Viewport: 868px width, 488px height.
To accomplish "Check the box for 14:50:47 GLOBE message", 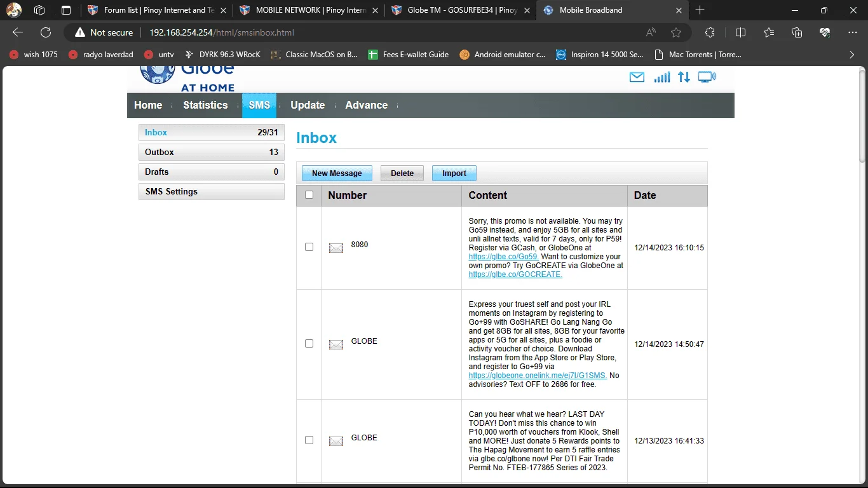I will tap(309, 343).
